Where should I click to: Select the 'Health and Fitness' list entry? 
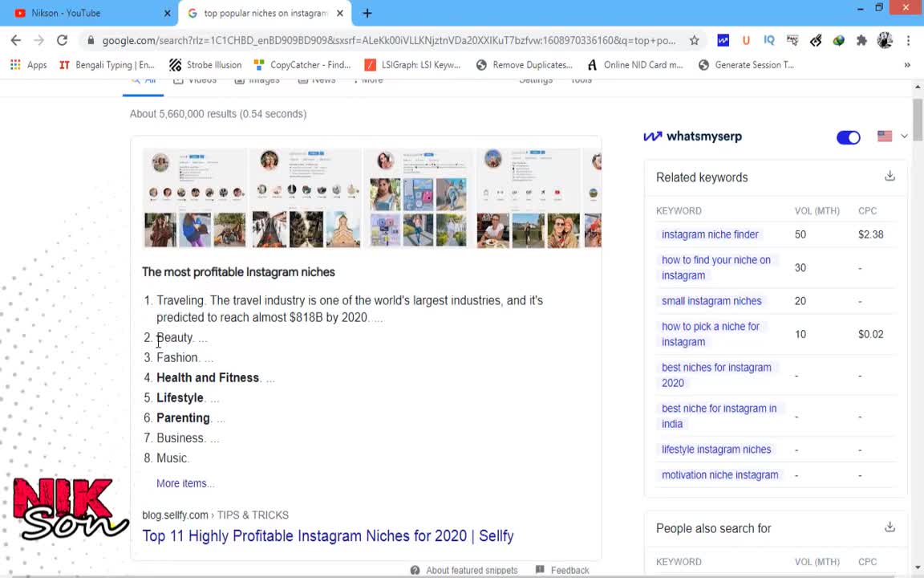pyautogui.click(x=208, y=377)
